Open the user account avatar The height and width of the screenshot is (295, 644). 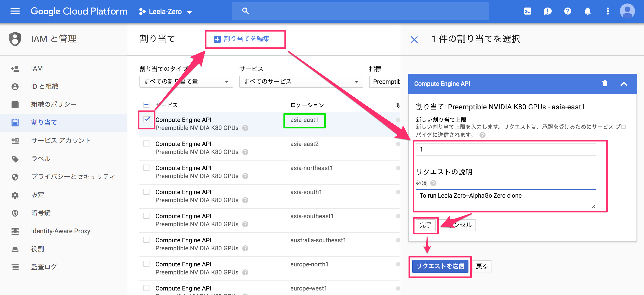click(627, 11)
